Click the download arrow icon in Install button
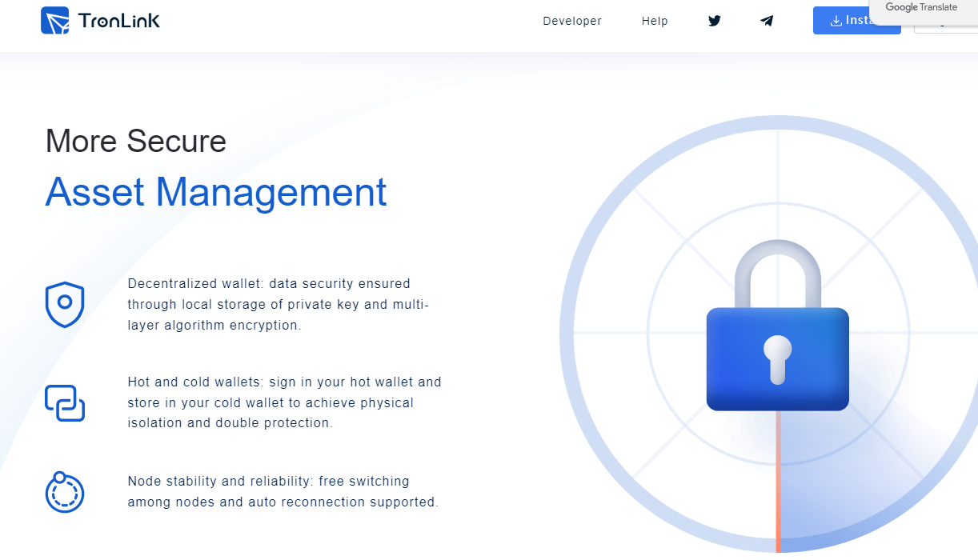The width and height of the screenshot is (978, 560). click(x=836, y=21)
